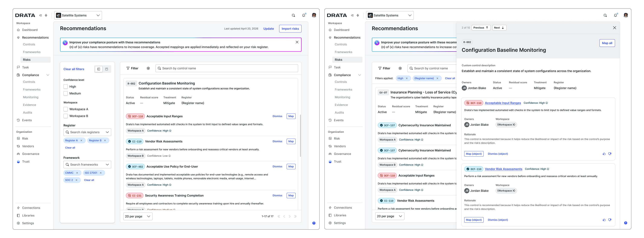Open 20 per page dropdown in left window
Image resolution: width=644 pixels, height=238 pixels.
pyautogui.click(x=138, y=216)
